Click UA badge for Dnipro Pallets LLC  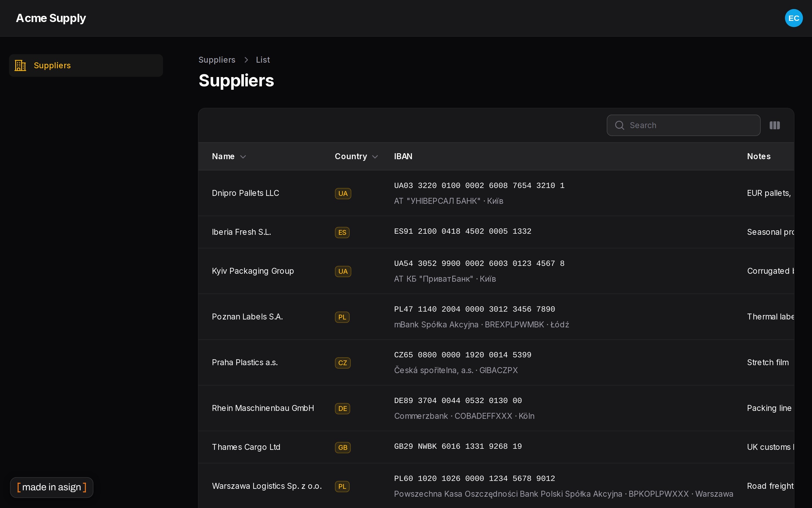(343, 194)
